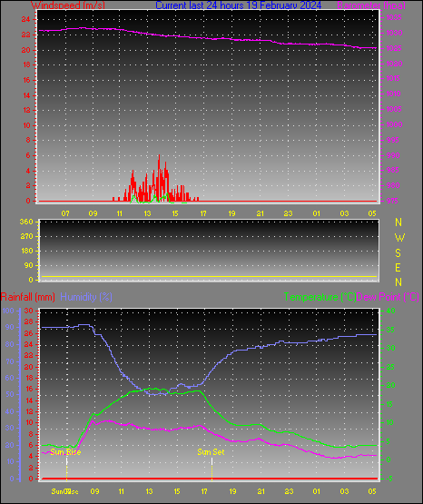Click the Sun Set marker label
Image resolution: width=423 pixels, height=504 pixels.
coord(211,452)
